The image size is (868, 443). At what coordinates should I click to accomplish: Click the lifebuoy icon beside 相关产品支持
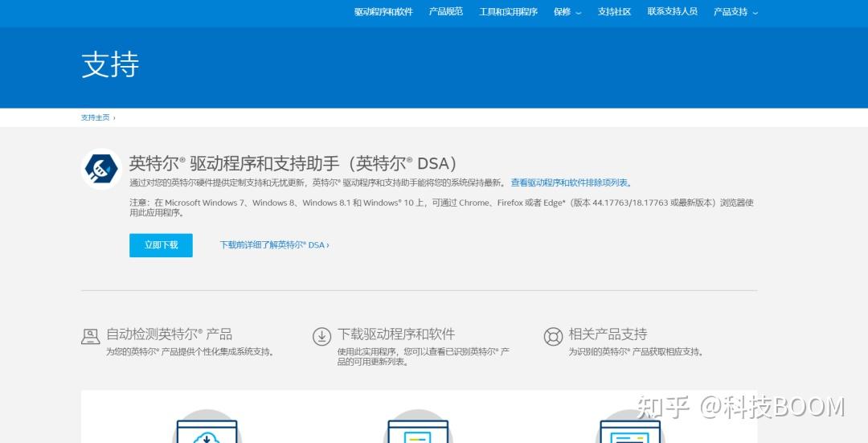coord(553,336)
